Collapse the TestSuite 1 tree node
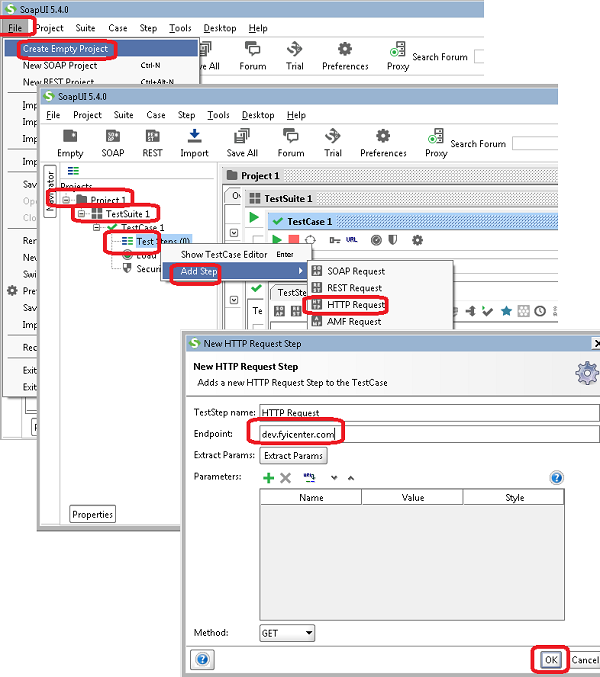600x677 pixels. click(x=81, y=214)
